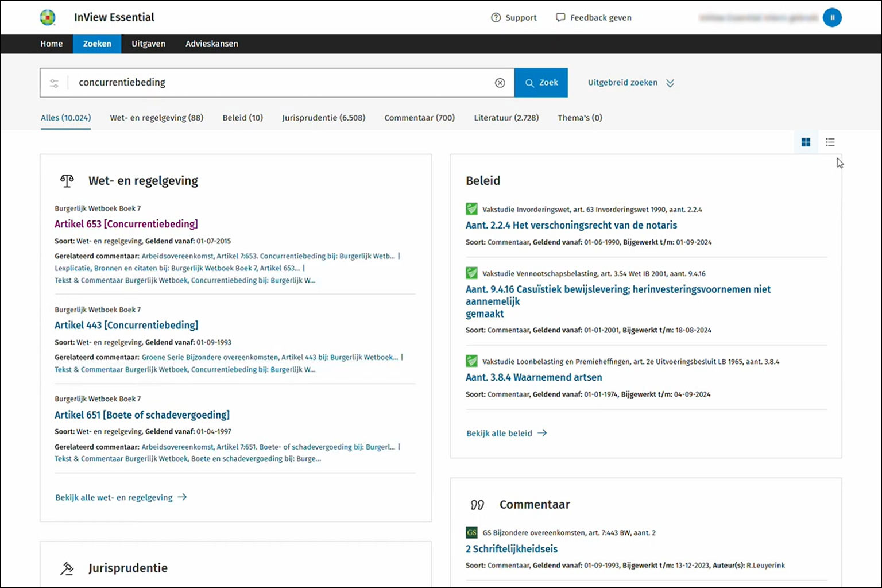Open Tekst & Commentaar link under Artikel 443

click(x=185, y=369)
